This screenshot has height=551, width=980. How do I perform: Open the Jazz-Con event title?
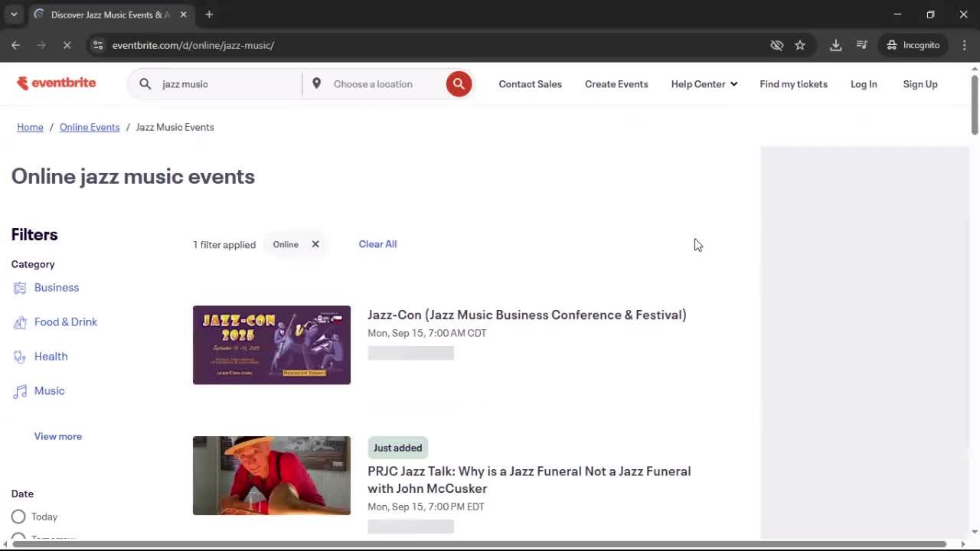527,315
